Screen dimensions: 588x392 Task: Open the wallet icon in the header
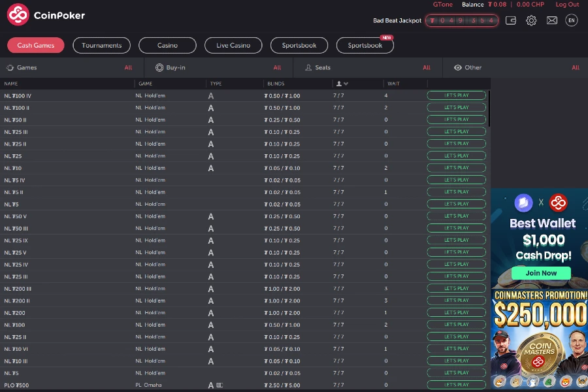coord(511,20)
